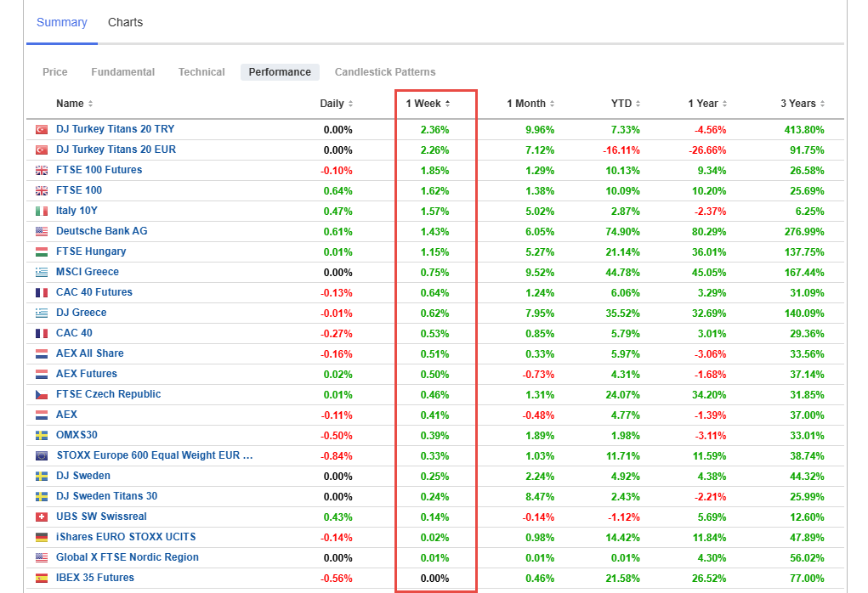The image size is (868, 593).
Task: Open the Price sub-tab
Action: pos(54,72)
